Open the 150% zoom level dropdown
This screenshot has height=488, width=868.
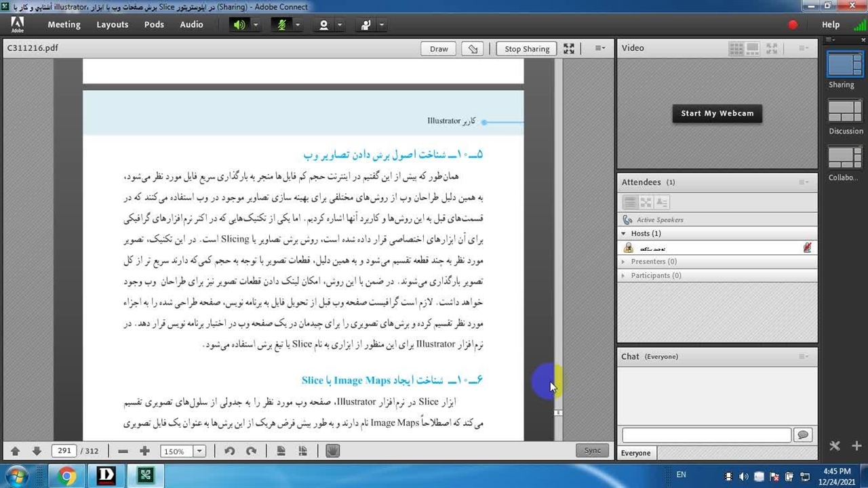click(x=199, y=451)
